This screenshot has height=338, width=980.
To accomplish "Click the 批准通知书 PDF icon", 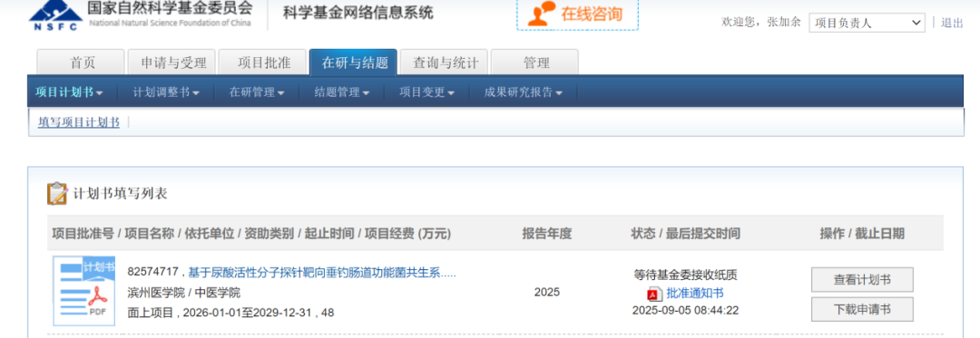I will [653, 294].
